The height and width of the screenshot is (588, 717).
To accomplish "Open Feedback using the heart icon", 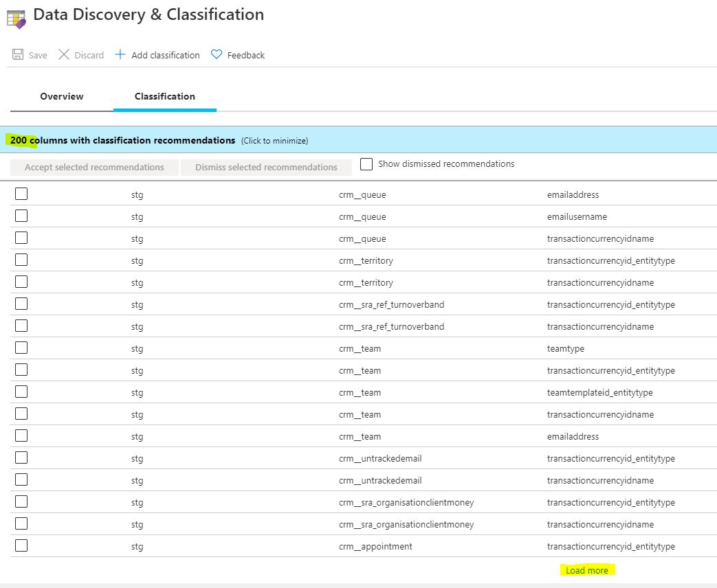I will (217, 54).
